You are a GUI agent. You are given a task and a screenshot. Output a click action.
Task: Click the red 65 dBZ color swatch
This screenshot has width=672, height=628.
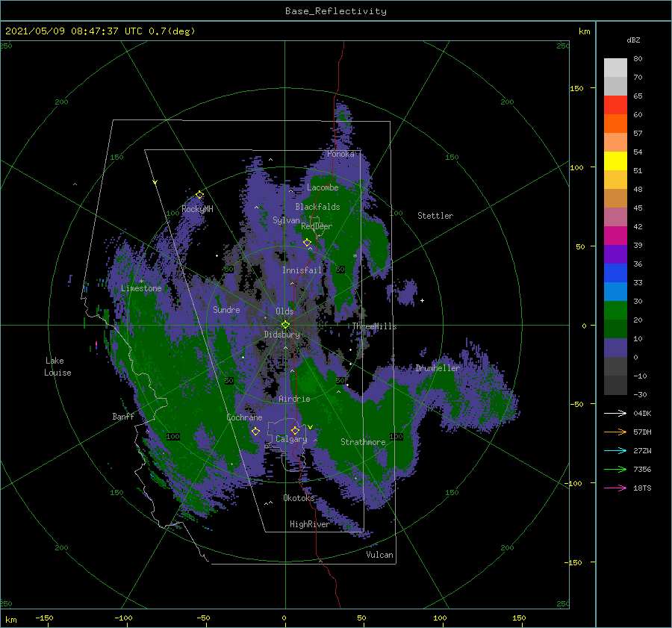pos(615,105)
